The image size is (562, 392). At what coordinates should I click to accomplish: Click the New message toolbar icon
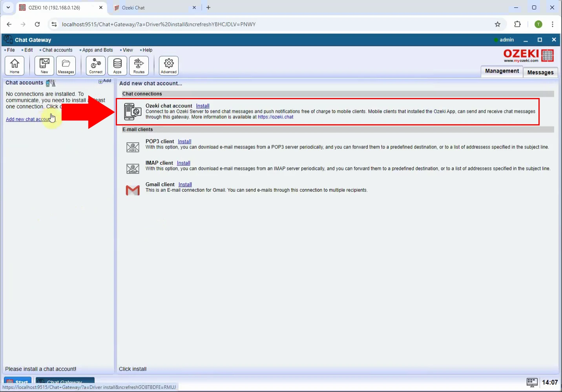tap(44, 65)
